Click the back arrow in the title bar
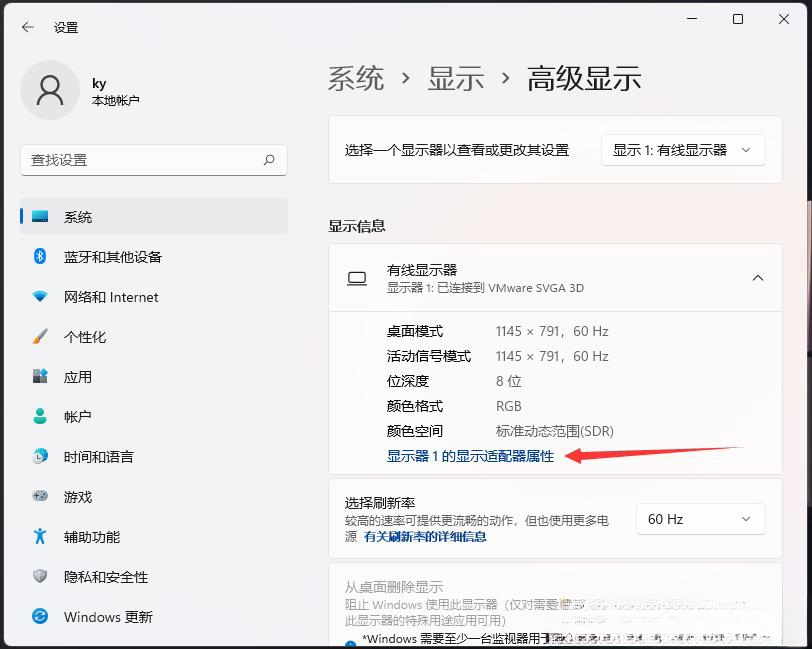Image resolution: width=812 pixels, height=649 pixels. (27, 27)
